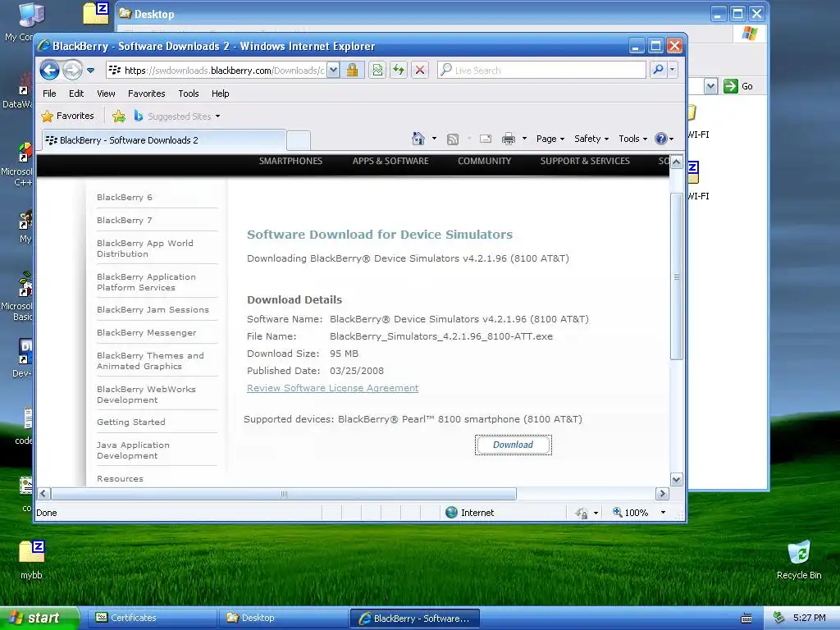Open the Edit menu
Screen dimensions: 840x630
click(76, 94)
